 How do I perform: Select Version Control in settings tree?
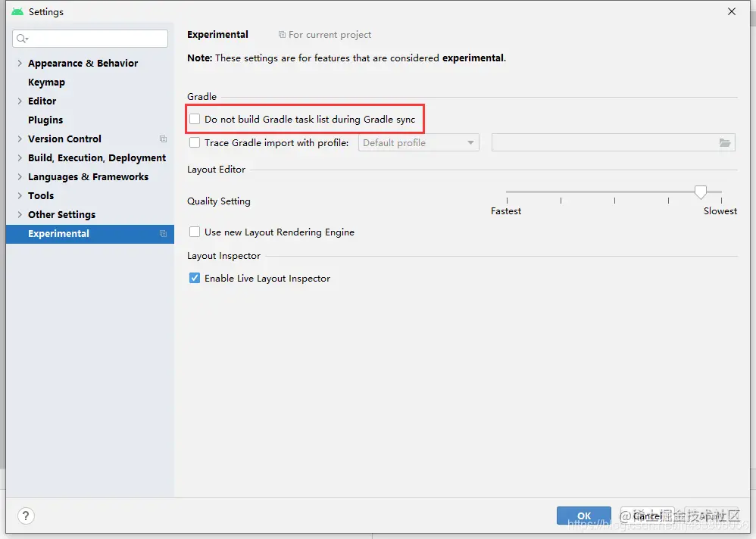pos(64,139)
